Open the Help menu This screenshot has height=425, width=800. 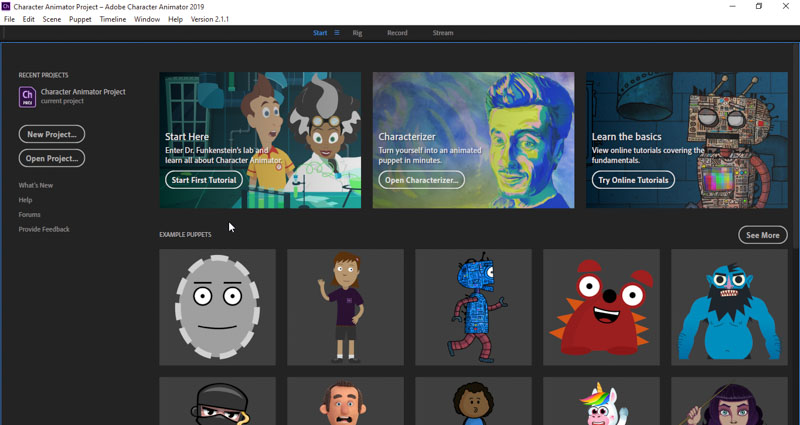(x=176, y=19)
